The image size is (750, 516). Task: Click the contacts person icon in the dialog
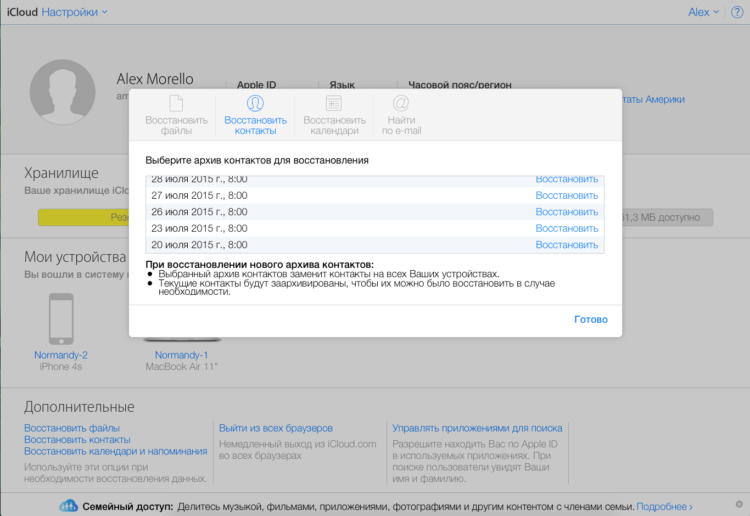(255, 103)
